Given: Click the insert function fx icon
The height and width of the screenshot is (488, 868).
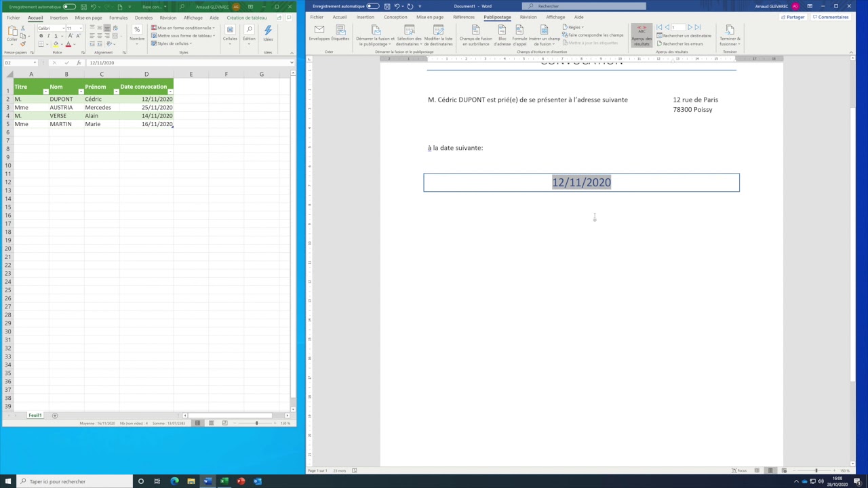Looking at the screenshot, I should click(x=79, y=62).
